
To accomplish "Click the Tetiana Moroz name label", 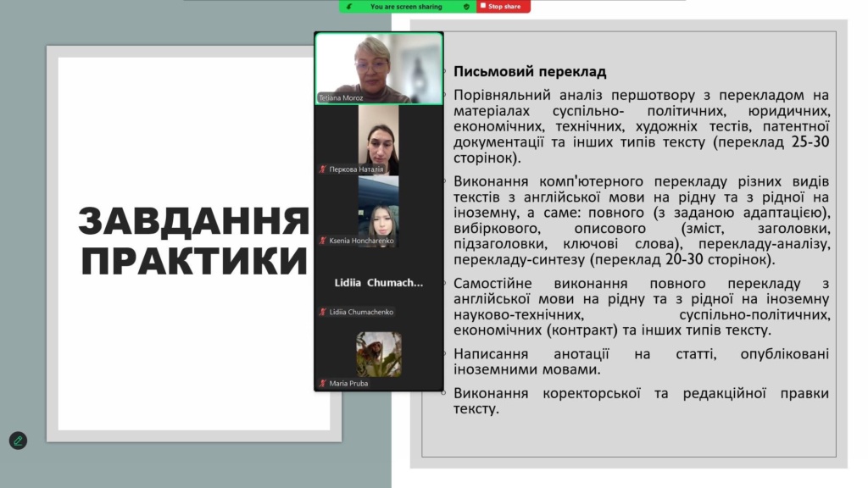I will coord(341,98).
